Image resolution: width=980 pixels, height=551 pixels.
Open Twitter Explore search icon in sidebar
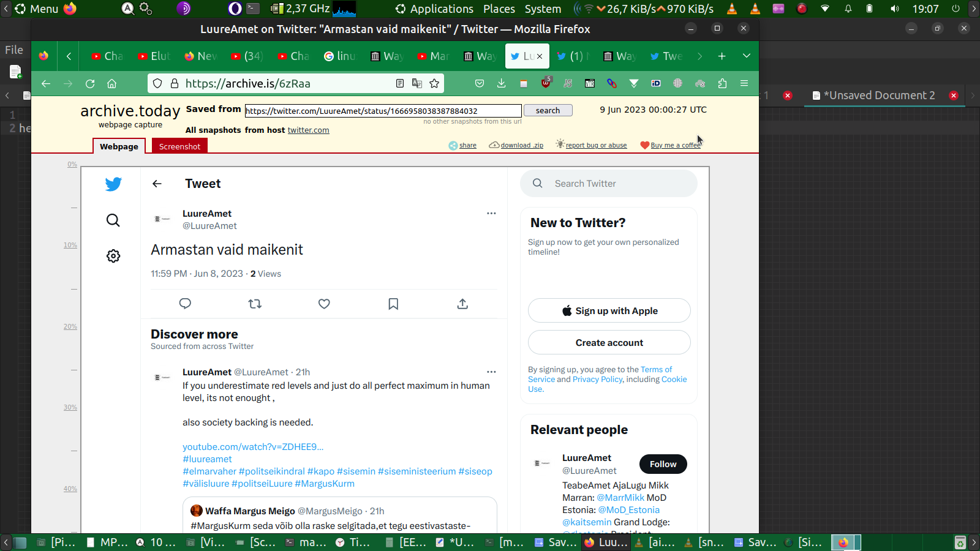tap(113, 220)
